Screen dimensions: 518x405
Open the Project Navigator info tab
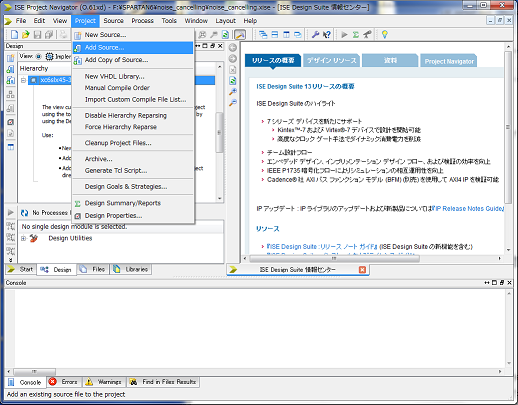pyautogui.click(x=449, y=61)
